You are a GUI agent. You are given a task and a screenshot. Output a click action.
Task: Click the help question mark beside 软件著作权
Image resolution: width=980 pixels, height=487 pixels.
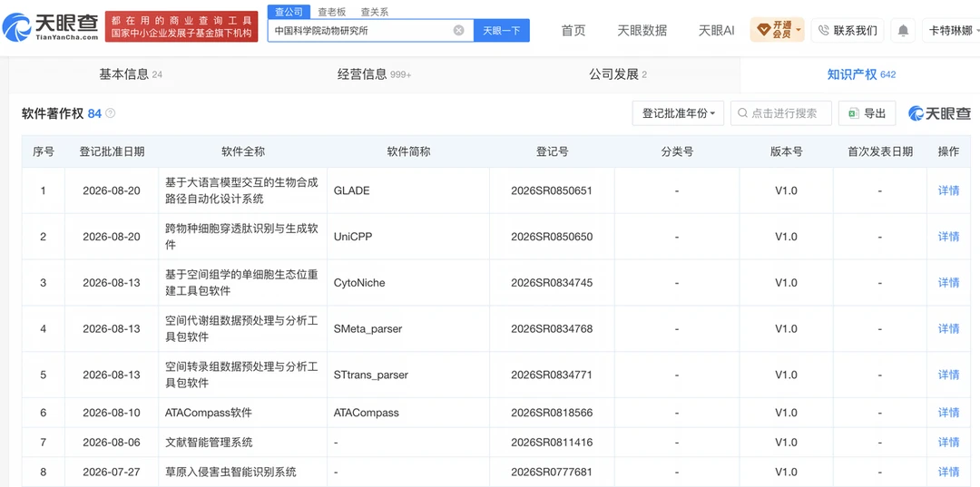point(111,113)
